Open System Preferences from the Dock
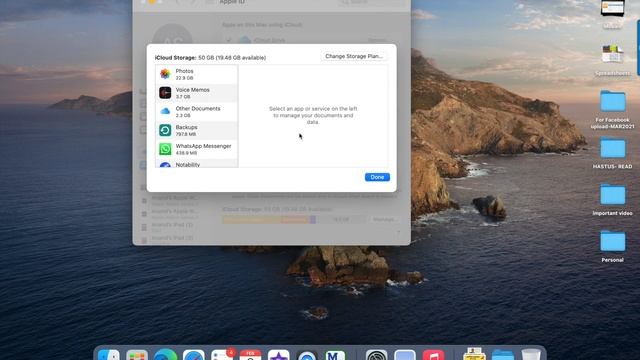 coord(376,355)
